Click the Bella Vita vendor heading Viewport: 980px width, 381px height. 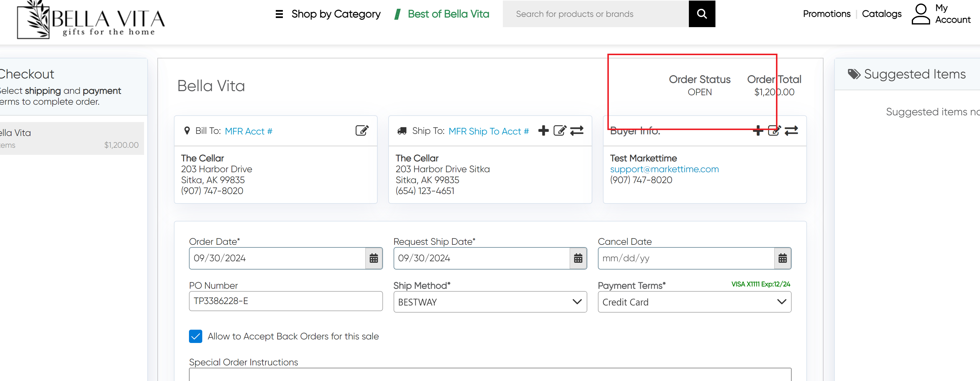(211, 86)
